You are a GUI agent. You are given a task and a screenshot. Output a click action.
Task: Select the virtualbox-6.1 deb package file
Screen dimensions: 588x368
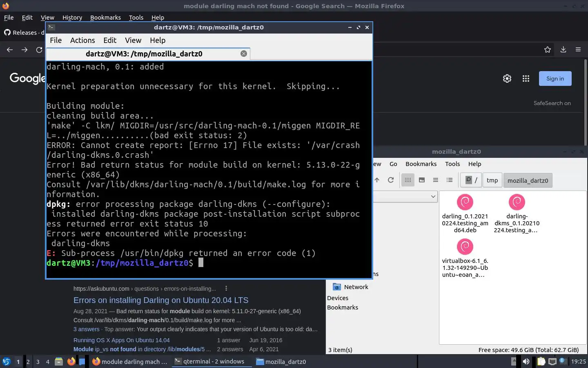click(465, 258)
